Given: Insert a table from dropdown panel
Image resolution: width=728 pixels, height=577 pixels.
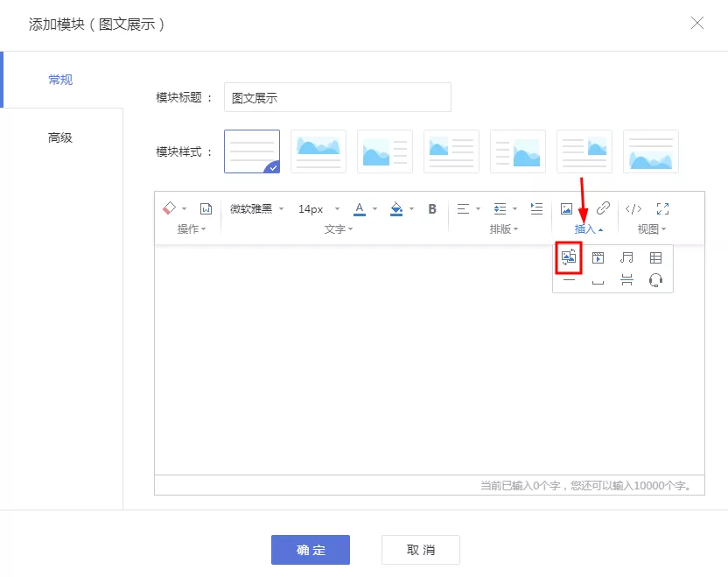Looking at the screenshot, I should pos(655,257).
